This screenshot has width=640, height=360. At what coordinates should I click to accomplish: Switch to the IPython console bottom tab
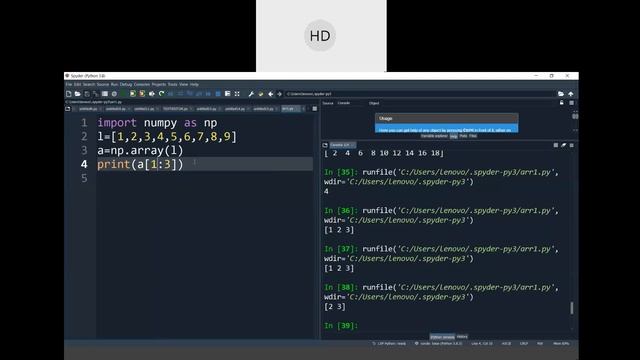click(442, 337)
